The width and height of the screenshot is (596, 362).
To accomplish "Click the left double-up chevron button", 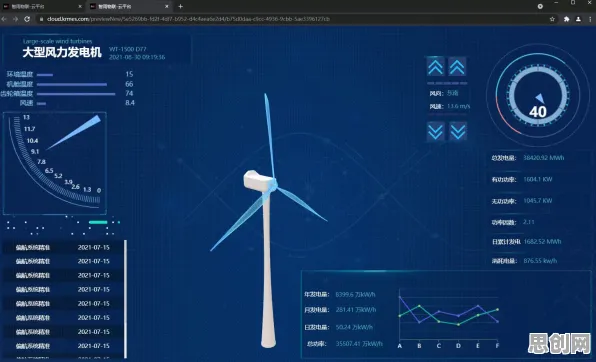I will point(436,67).
